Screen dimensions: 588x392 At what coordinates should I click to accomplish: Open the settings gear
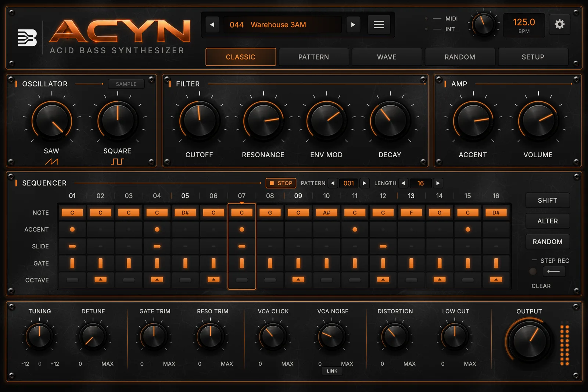(559, 24)
